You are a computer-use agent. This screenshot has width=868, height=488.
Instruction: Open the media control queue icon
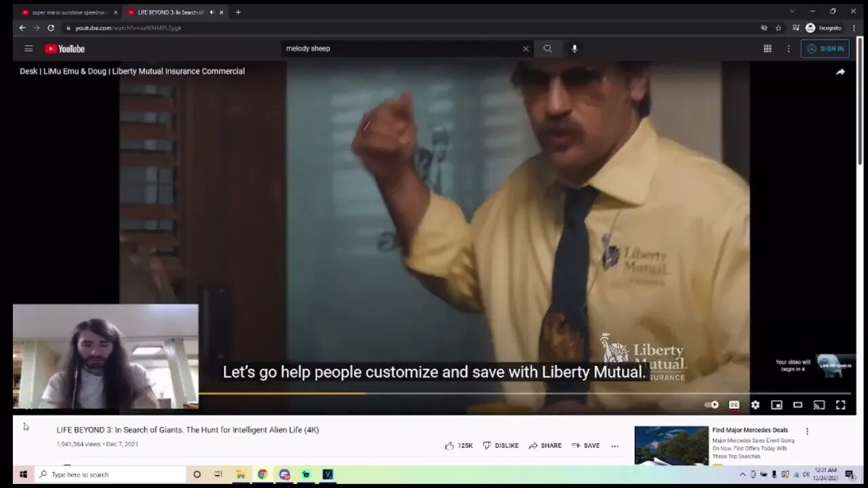tap(796, 28)
